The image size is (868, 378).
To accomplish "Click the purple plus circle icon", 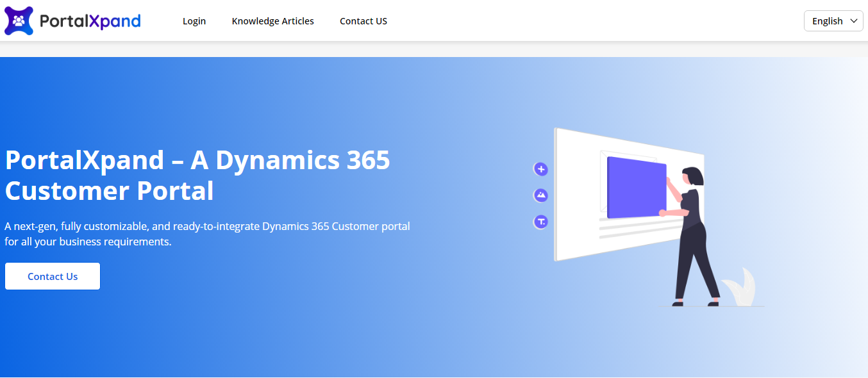I will (x=541, y=169).
